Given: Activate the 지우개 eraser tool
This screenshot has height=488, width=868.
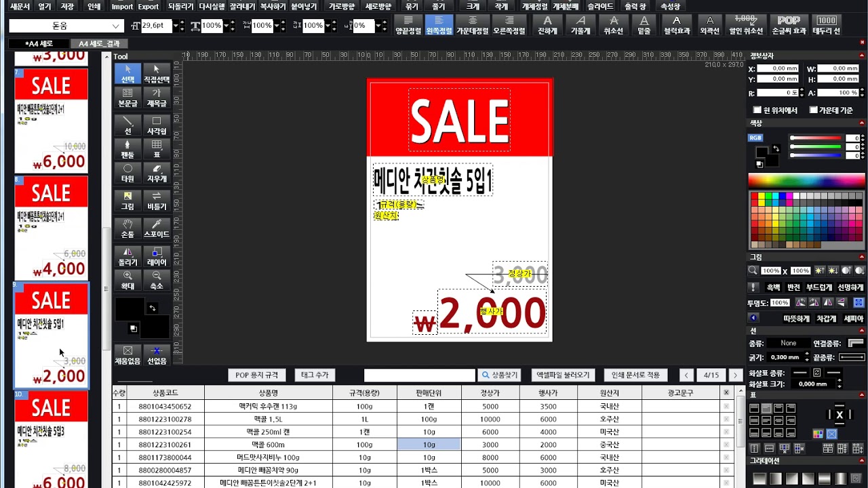Looking at the screenshot, I should pyautogui.click(x=157, y=173).
